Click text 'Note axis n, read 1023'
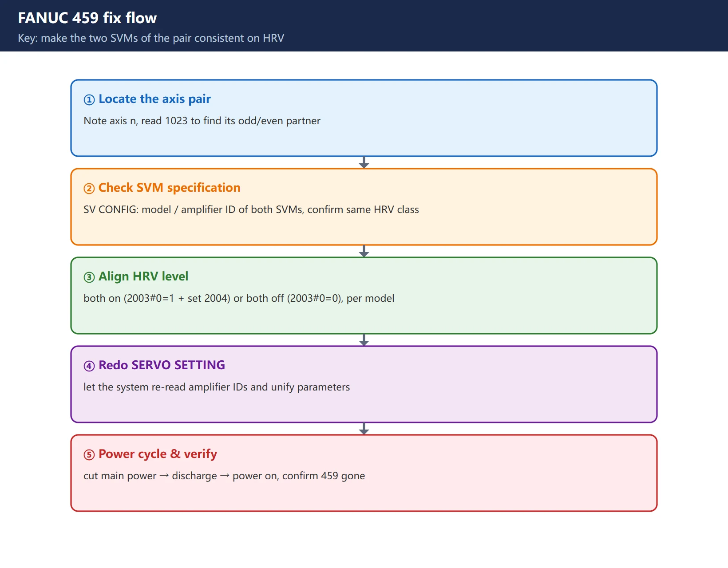This screenshot has height=568, width=728. [202, 121]
